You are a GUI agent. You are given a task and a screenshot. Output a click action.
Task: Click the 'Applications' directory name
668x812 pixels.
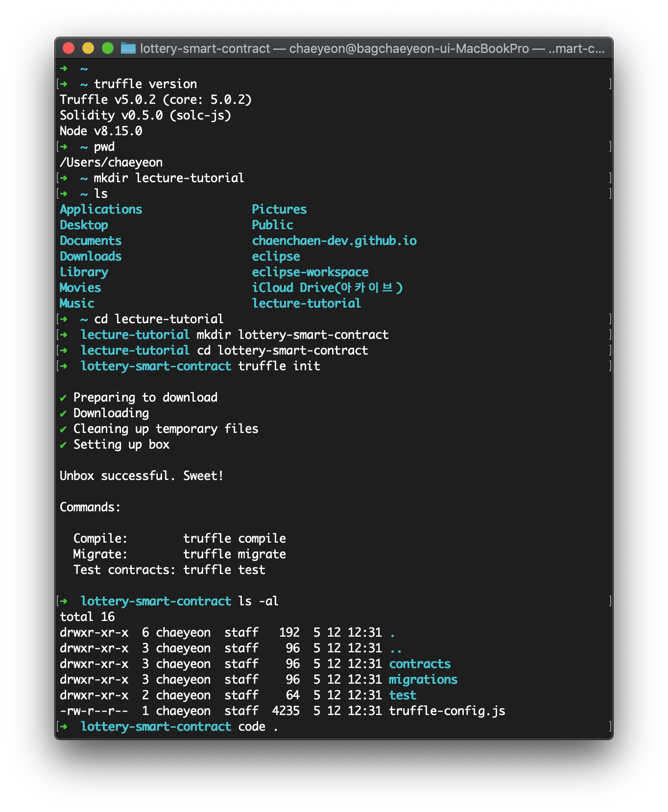click(101, 209)
